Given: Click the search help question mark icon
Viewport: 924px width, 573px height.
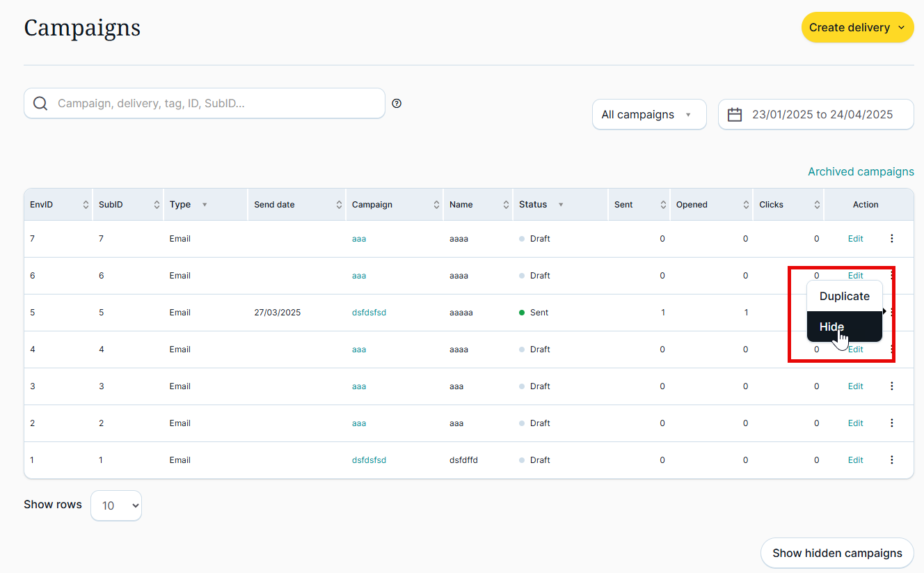Looking at the screenshot, I should coord(397,104).
